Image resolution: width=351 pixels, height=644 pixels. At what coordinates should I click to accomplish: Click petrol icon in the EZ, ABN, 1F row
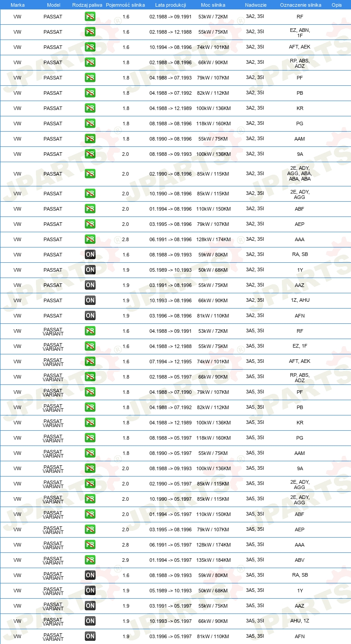tap(90, 32)
